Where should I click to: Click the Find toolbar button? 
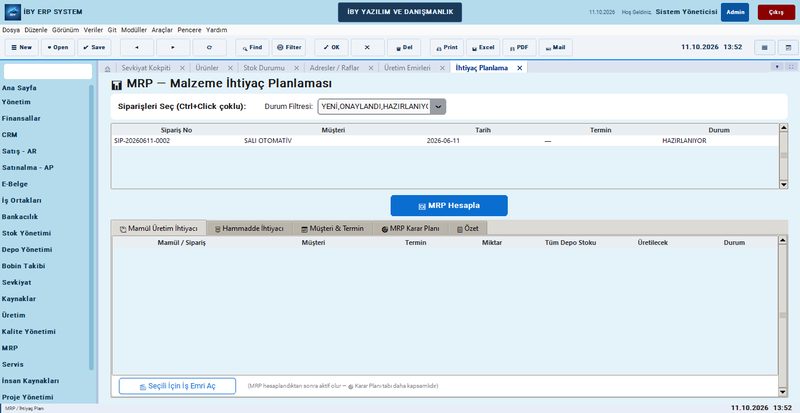(252, 47)
